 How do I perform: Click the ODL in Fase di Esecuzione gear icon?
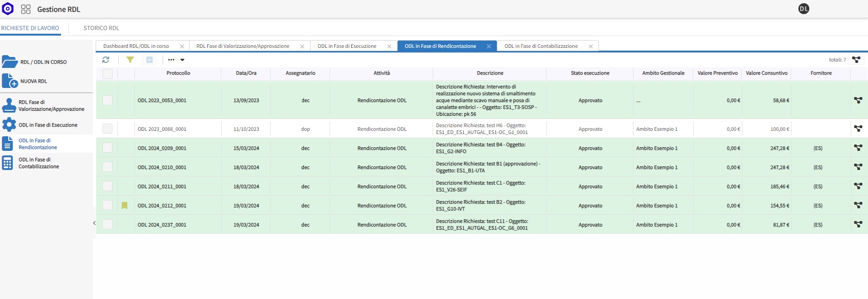pyautogui.click(x=9, y=124)
